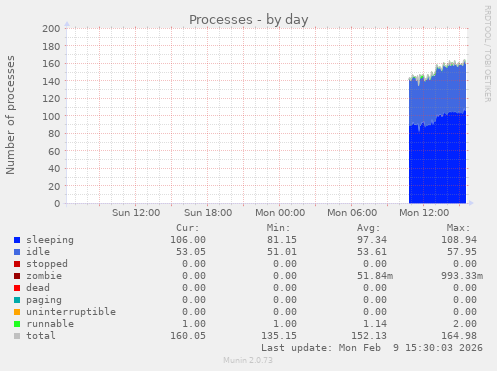497x371 pixels.
Task: Click the 'Min:' column header
Action: click(x=278, y=228)
